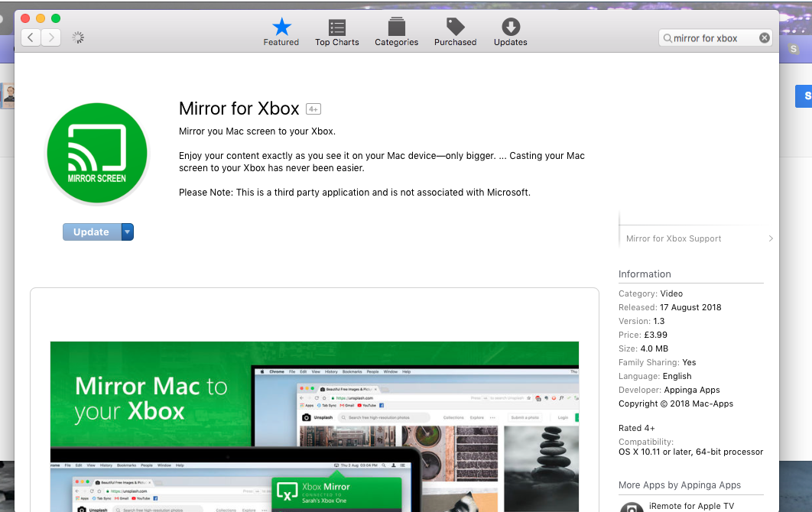The width and height of the screenshot is (812, 512).
Task: Click the Copyright © 2018 Mac-Apps line
Action: click(676, 403)
